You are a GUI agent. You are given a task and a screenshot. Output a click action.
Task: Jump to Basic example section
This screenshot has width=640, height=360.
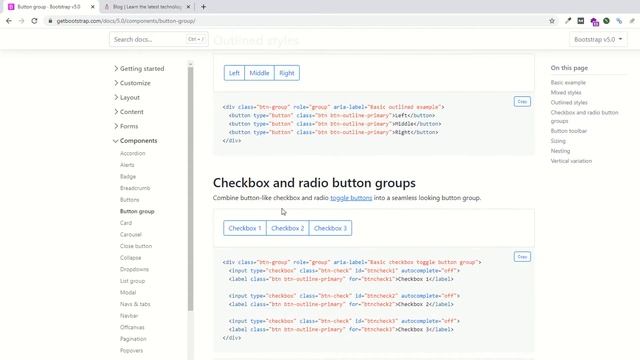coord(568,82)
